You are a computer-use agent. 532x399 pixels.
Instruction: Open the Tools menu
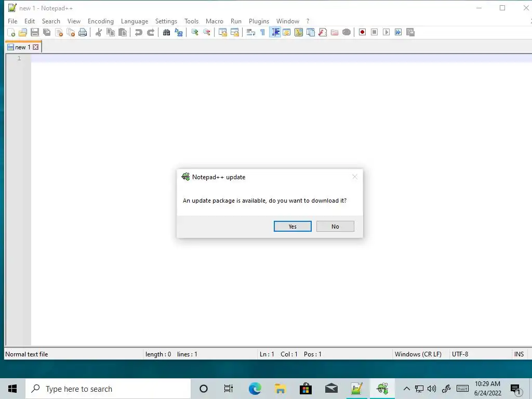pyautogui.click(x=191, y=21)
